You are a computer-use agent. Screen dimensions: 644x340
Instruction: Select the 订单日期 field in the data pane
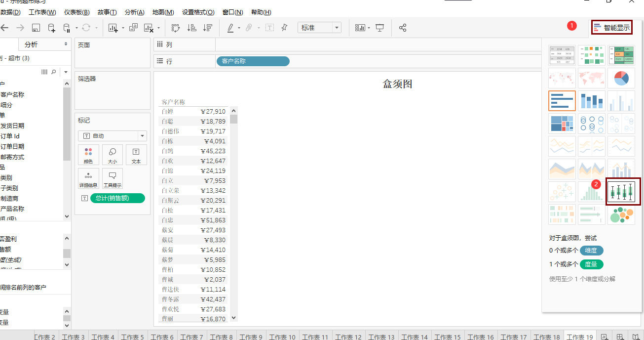coord(12,146)
